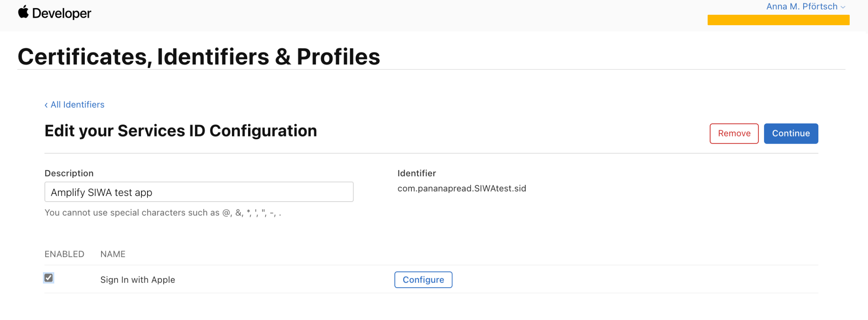Select the Amplify SIWA test app description text
Viewport: 868px width, 320px height.
(102, 192)
